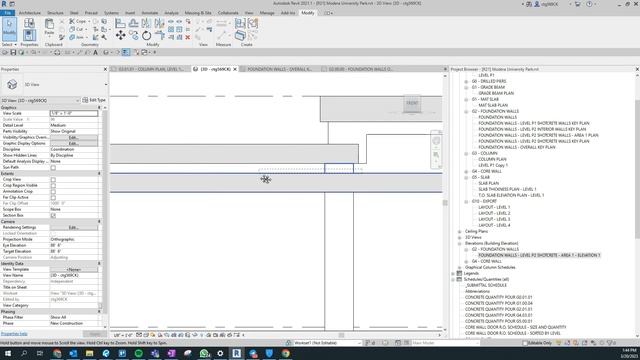Toggle the Sun Path checkbox
Viewport: 640px width, 360px height.
click(53, 167)
